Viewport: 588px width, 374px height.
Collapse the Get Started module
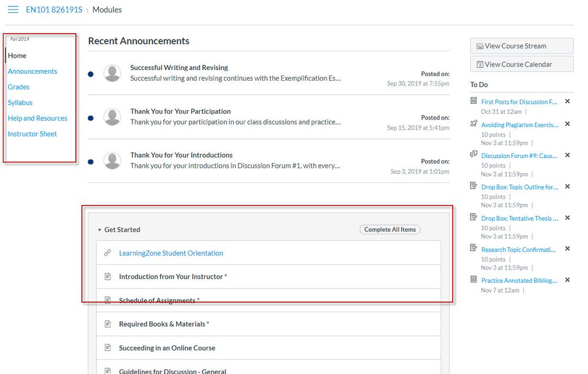point(100,230)
